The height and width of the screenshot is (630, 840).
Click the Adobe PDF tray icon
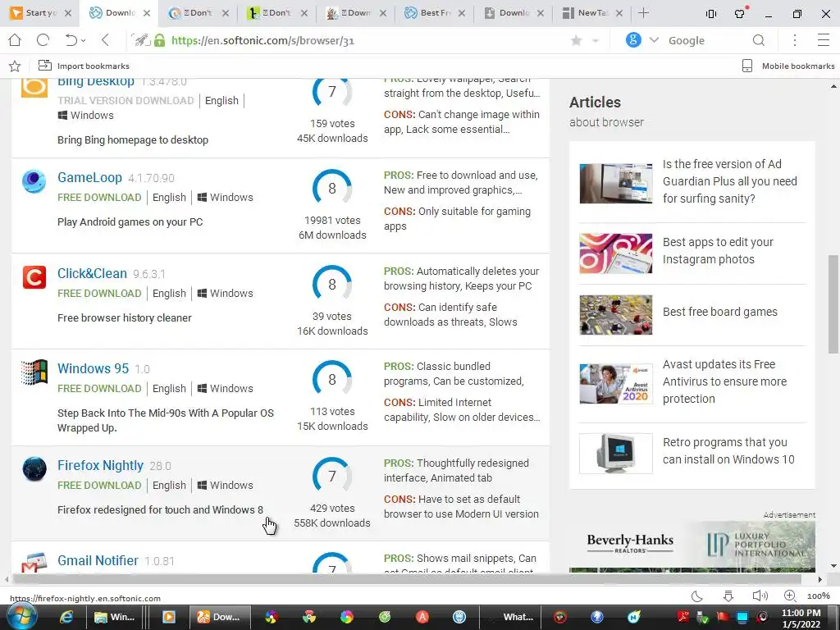pyautogui.click(x=683, y=617)
